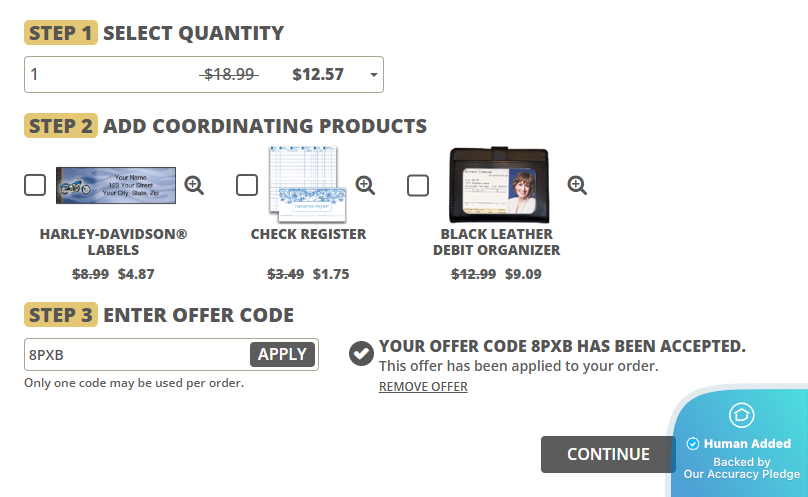Viewport: 808px width, 497px height.
Task: Click the Harley-Davidson Labels product name
Action: point(113,242)
